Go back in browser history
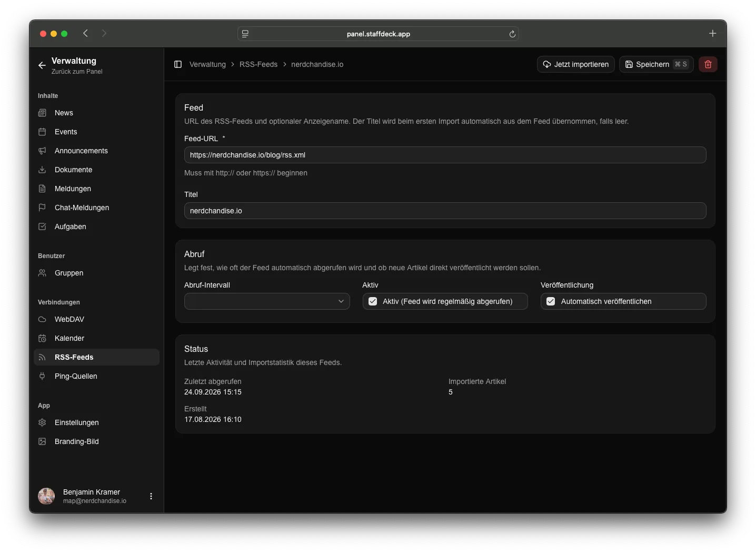 point(85,33)
